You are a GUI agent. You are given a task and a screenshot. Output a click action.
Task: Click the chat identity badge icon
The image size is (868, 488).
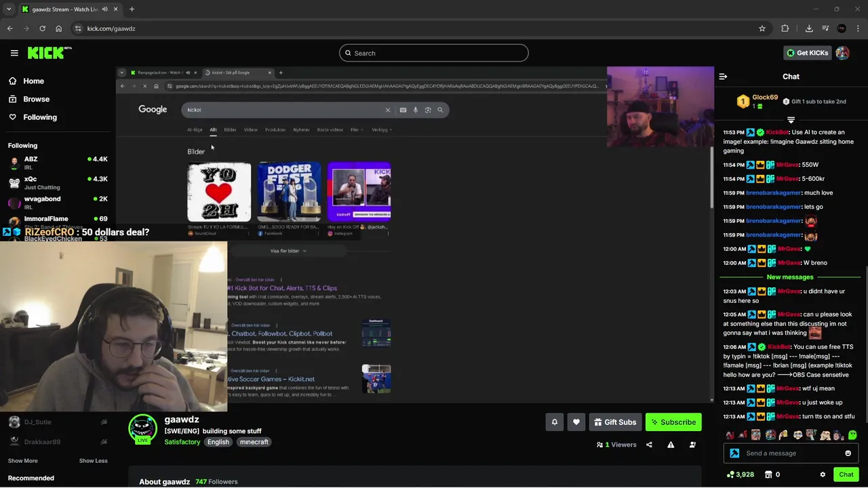734,453
